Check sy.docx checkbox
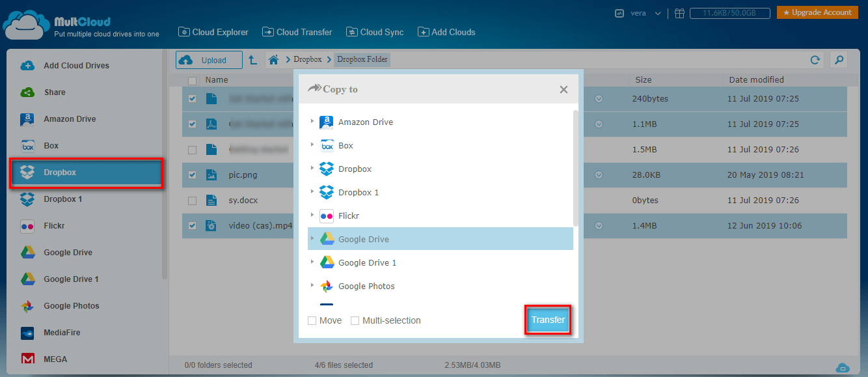868x377 pixels. (192, 201)
